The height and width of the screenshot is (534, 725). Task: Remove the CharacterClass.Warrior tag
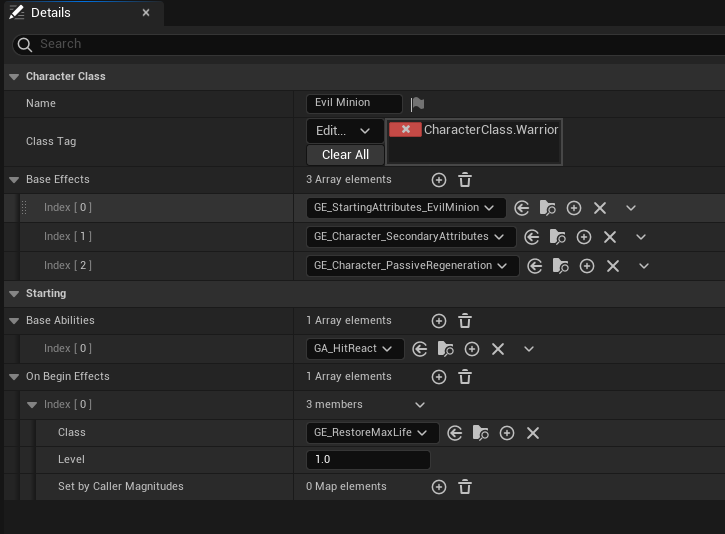(x=405, y=130)
